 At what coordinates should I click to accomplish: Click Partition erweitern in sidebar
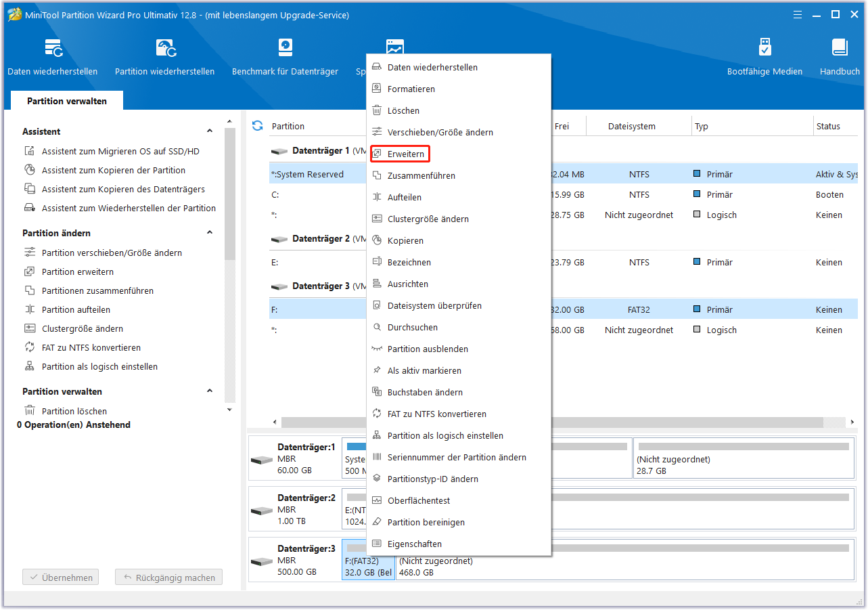78,271
